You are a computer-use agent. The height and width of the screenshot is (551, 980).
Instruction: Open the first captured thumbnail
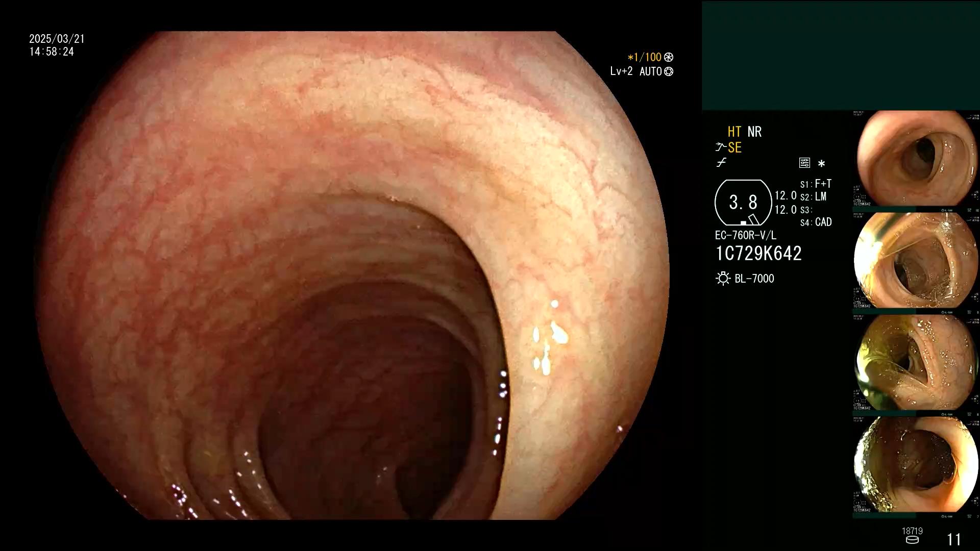coord(916,158)
